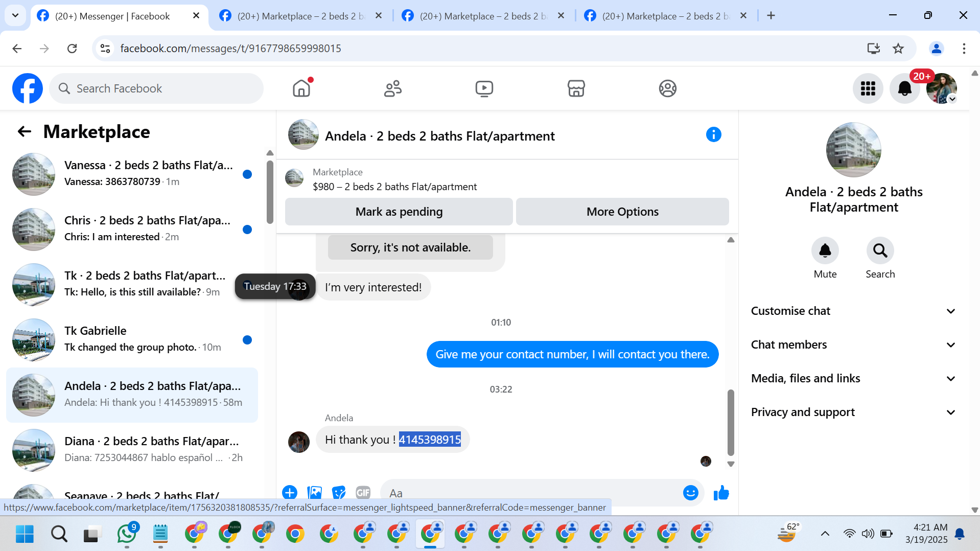Go back using the Marketplace back arrow

(x=25, y=131)
